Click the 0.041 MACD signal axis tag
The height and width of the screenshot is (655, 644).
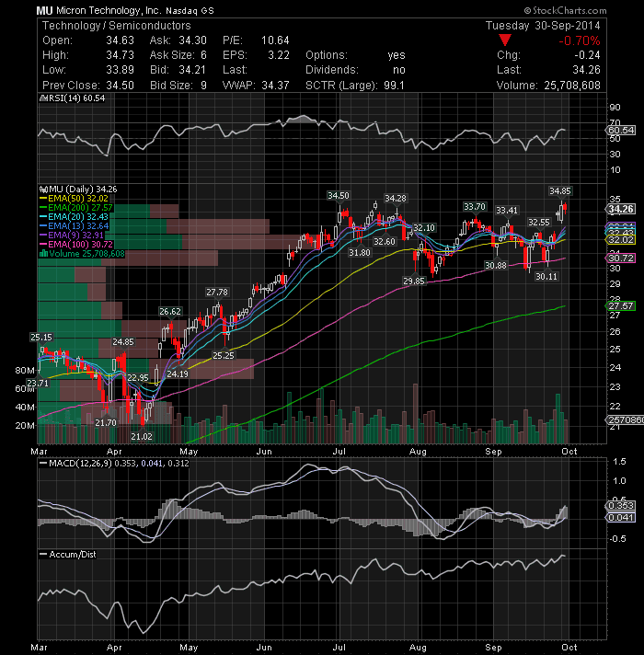pyautogui.click(x=621, y=518)
